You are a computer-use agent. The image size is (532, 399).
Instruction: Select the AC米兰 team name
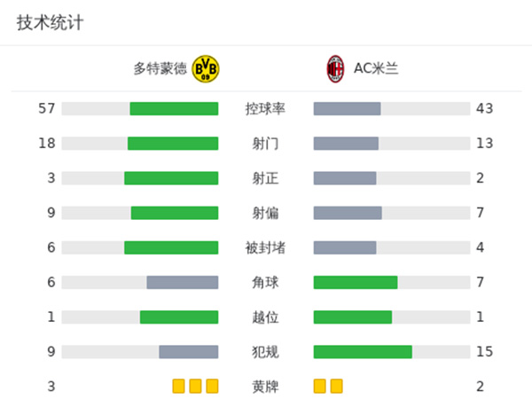pyautogui.click(x=376, y=68)
